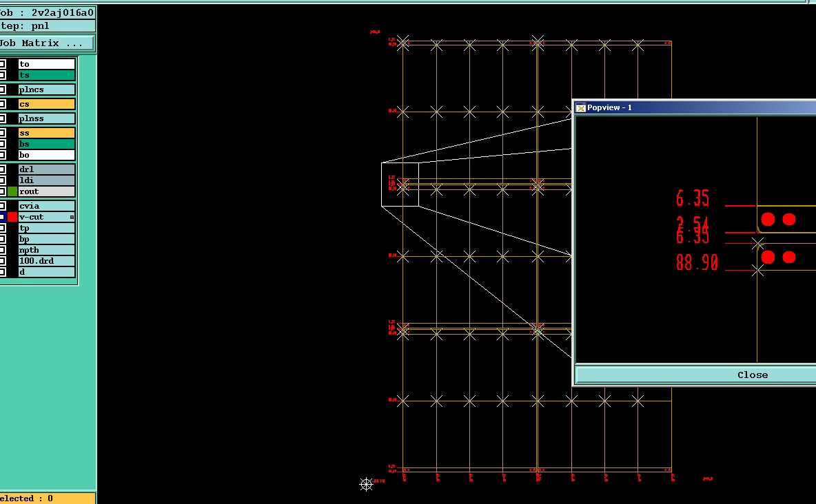The image size is (816, 504).
Task: Click the Popview window title bar icon
Action: (581, 107)
